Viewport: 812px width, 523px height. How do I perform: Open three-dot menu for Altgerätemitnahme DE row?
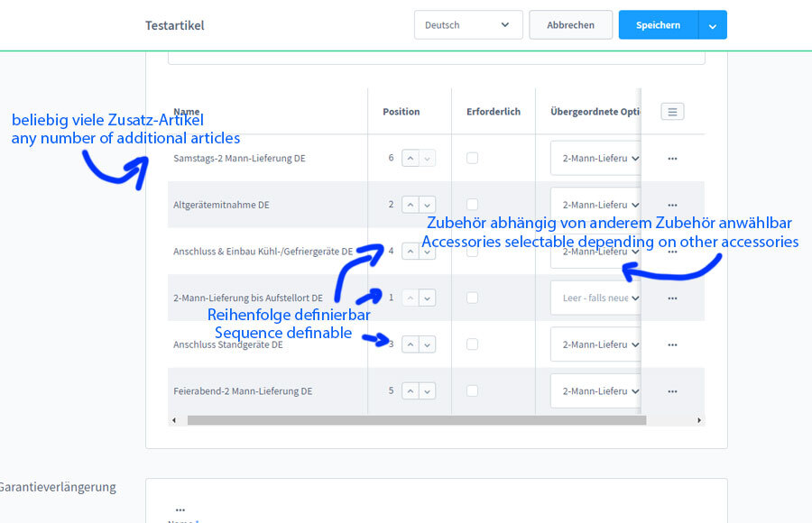[672, 205]
